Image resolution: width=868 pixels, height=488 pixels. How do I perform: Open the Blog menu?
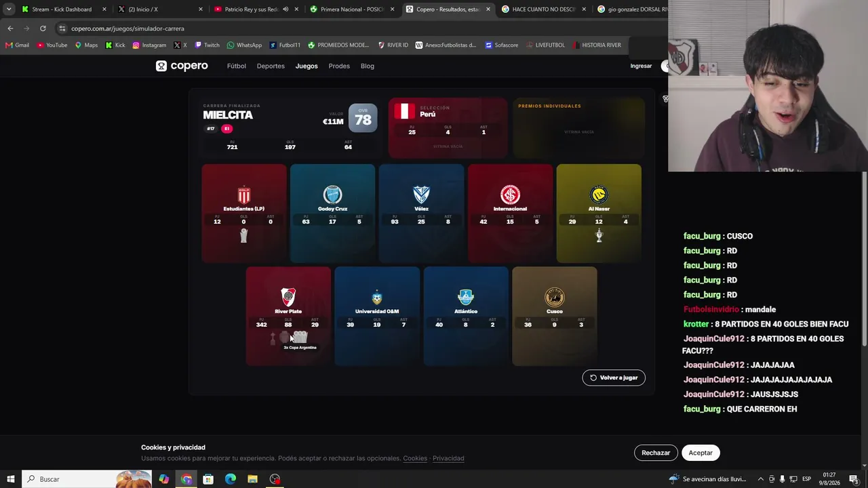368,66
